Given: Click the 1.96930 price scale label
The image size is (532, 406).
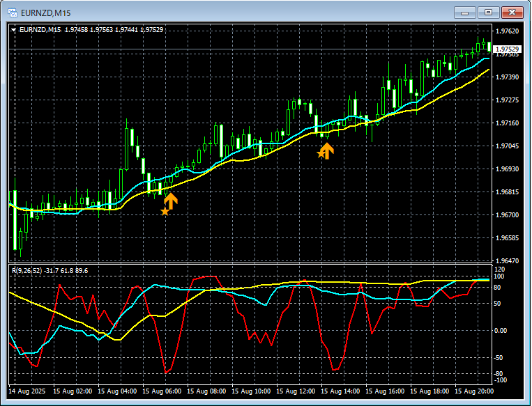Looking at the screenshot, I should 507,169.
